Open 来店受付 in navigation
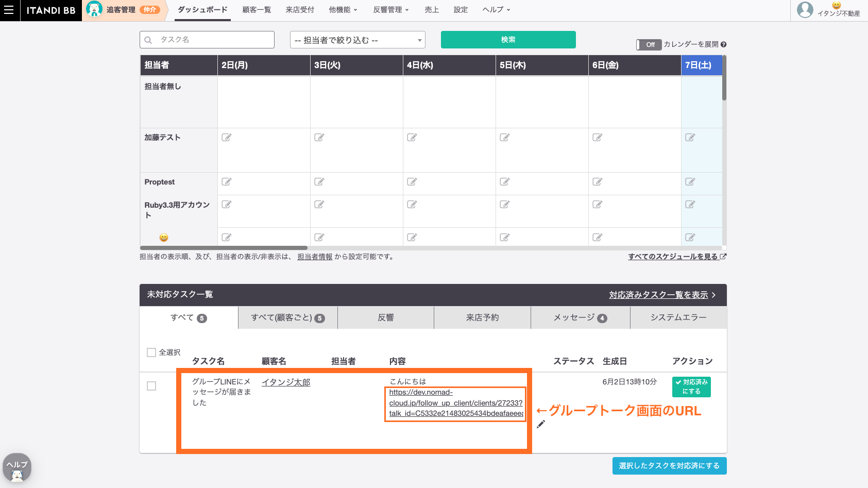 pos(300,10)
